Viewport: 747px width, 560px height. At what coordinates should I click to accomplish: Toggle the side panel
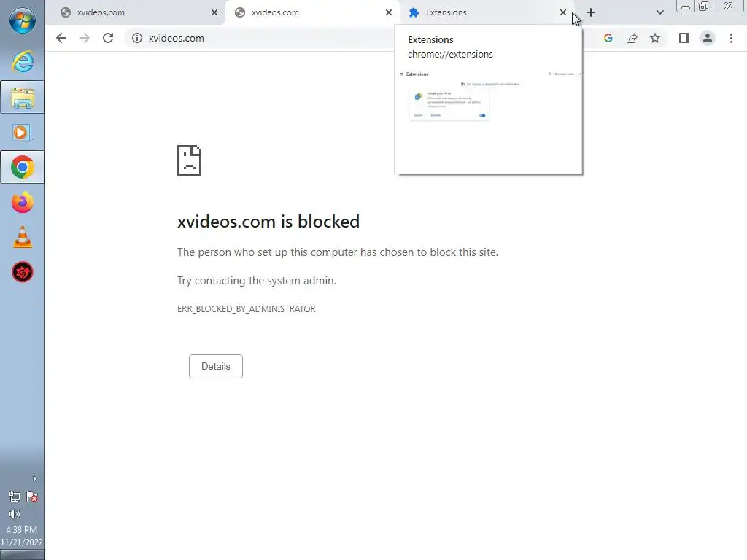click(x=684, y=38)
